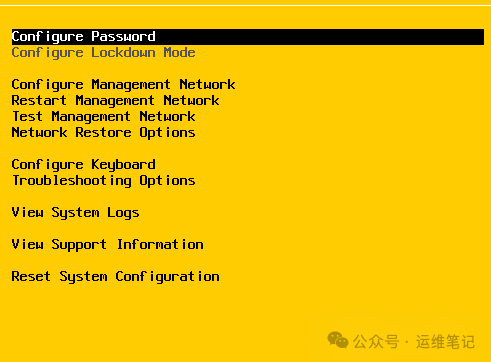Select View Support Information
This screenshot has height=362, width=491.
107,245
